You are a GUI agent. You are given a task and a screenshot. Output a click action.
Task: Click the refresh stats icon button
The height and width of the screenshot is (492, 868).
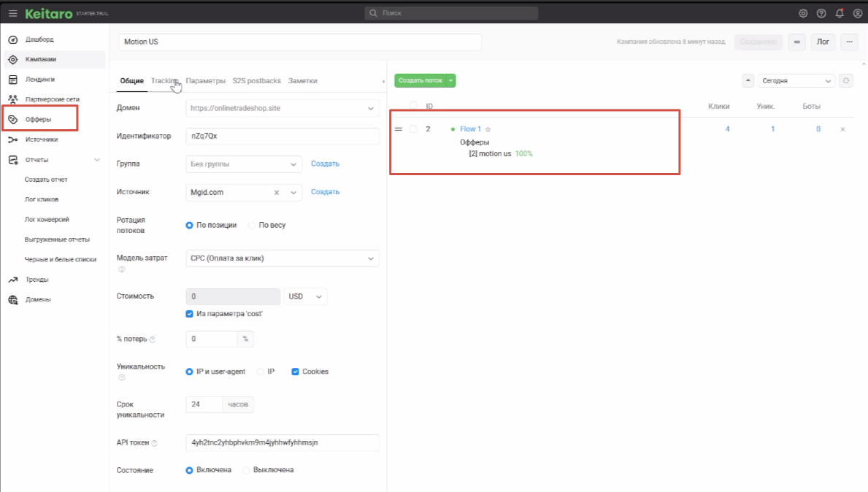[x=846, y=81]
